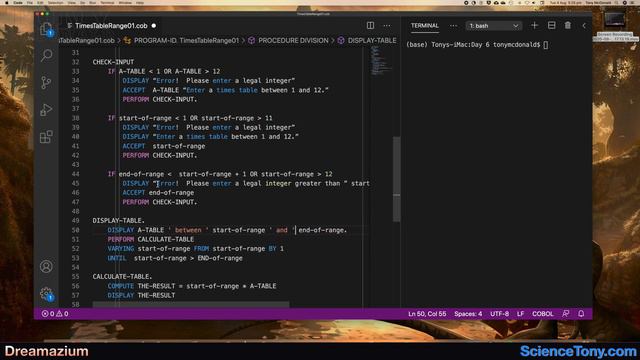The width and height of the screenshot is (640, 360).
Task: Show errors and warnings count
Action: [x=55, y=313]
